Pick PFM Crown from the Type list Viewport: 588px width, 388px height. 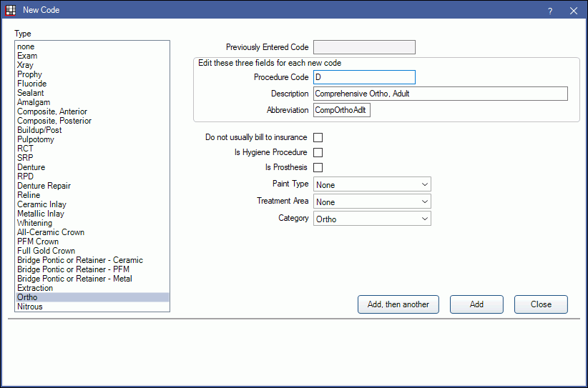[38, 242]
